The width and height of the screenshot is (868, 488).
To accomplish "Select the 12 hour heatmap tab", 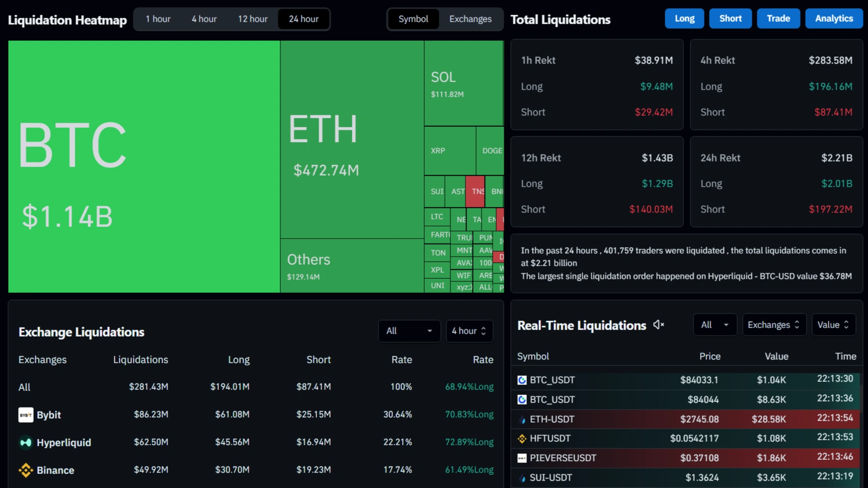I will (x=253, y=19).
